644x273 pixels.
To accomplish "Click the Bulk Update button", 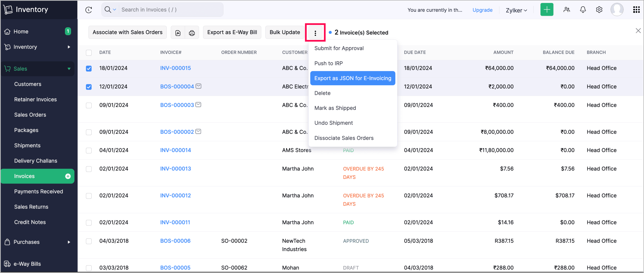I will click(285, 32).
